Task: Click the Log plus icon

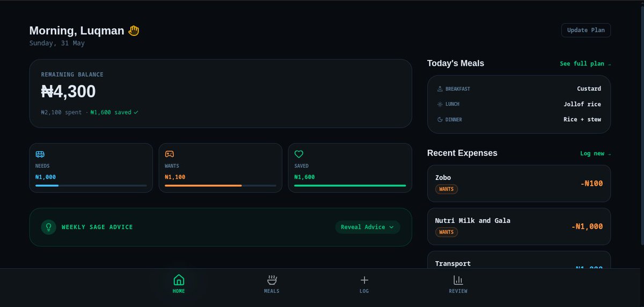Action: tap(364, 280)
